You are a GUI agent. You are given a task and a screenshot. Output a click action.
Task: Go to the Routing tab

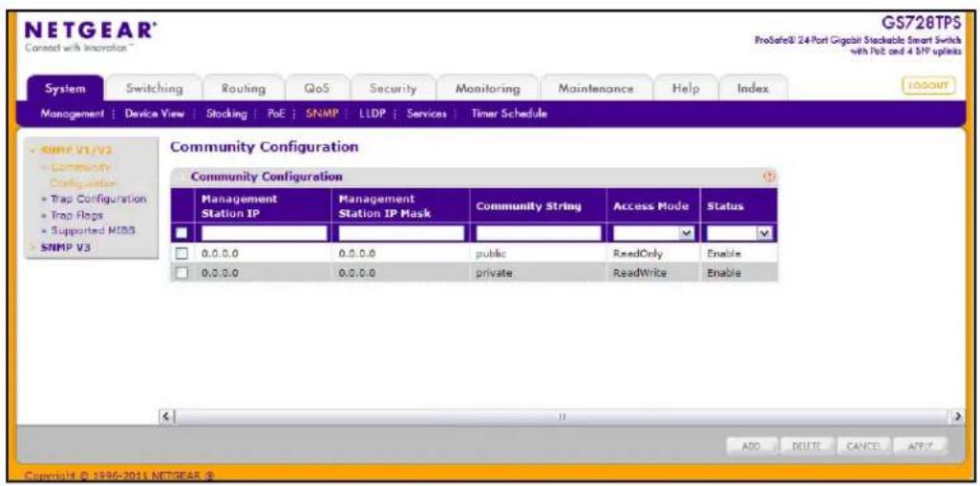coord(244,90)
